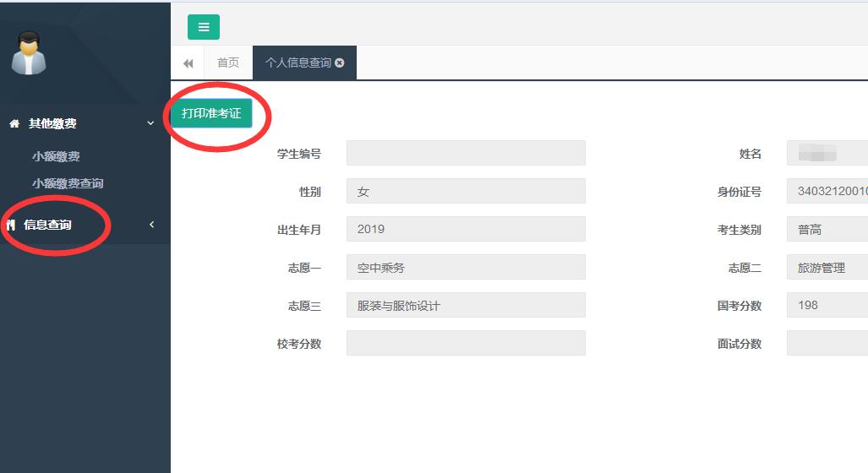Click the 国考分数 field showing 198
Viewport: 868px width, 473px height.
[827, 305]
